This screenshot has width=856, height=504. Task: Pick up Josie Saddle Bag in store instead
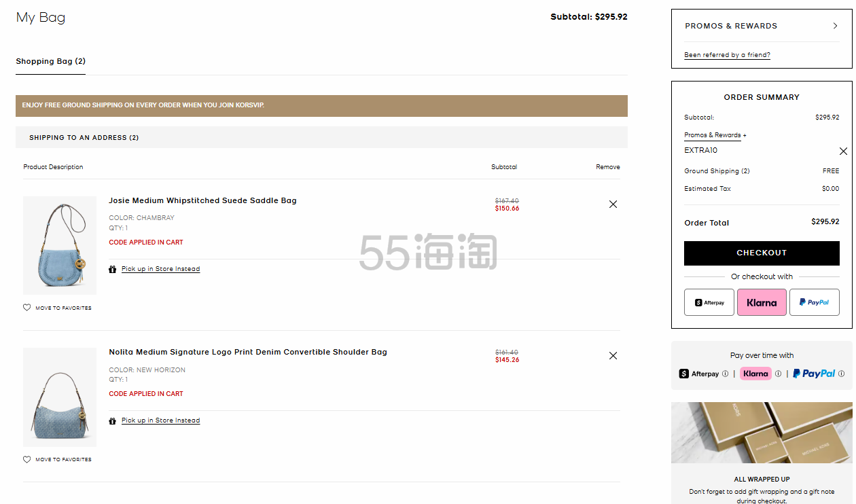[160, 269]
